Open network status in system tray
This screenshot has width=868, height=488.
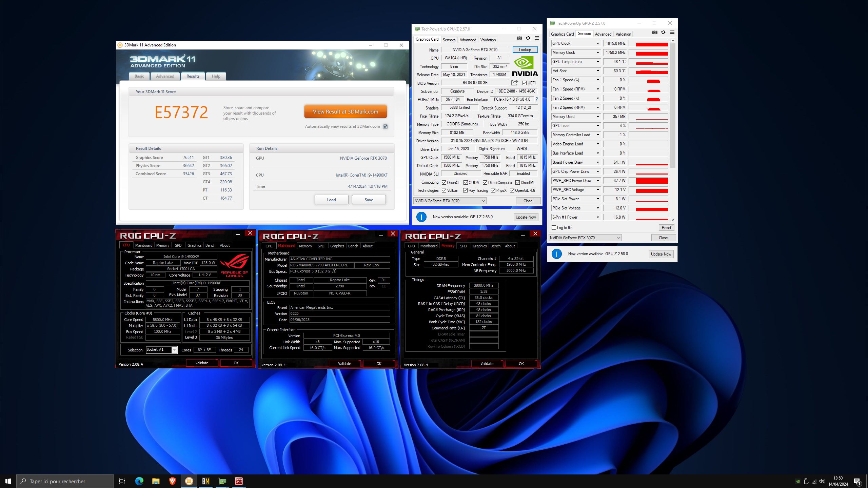click(814, 481)
